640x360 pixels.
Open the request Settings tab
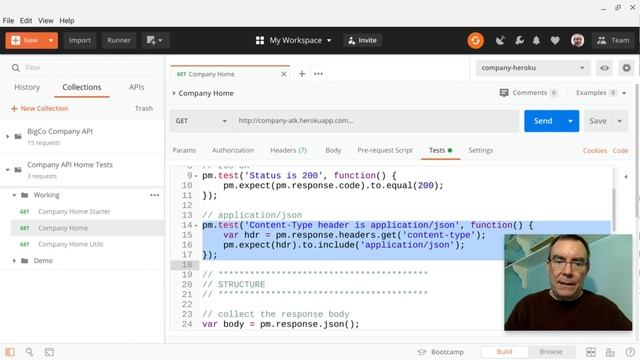(480, 150)
